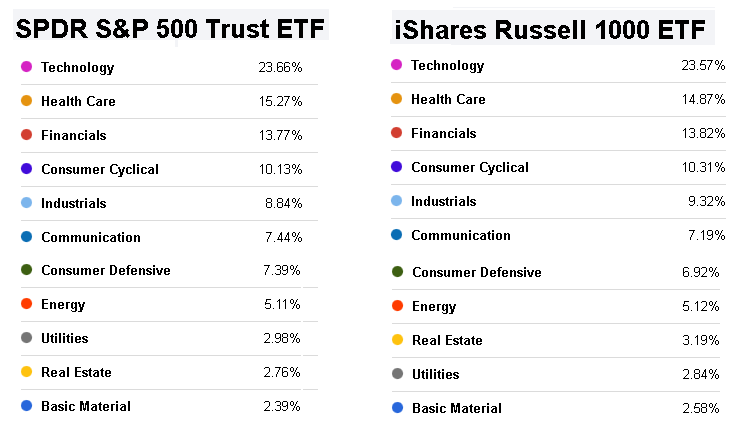This screenshot has height=438, width=738.
Task: Click the yellow Real Estate dot under iShares
Action: (397, 340)
